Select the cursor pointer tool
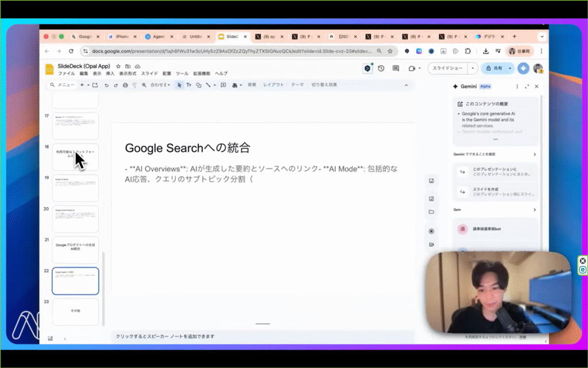The width and height of the screenshot is (588, 368). [x=179, y=85]
